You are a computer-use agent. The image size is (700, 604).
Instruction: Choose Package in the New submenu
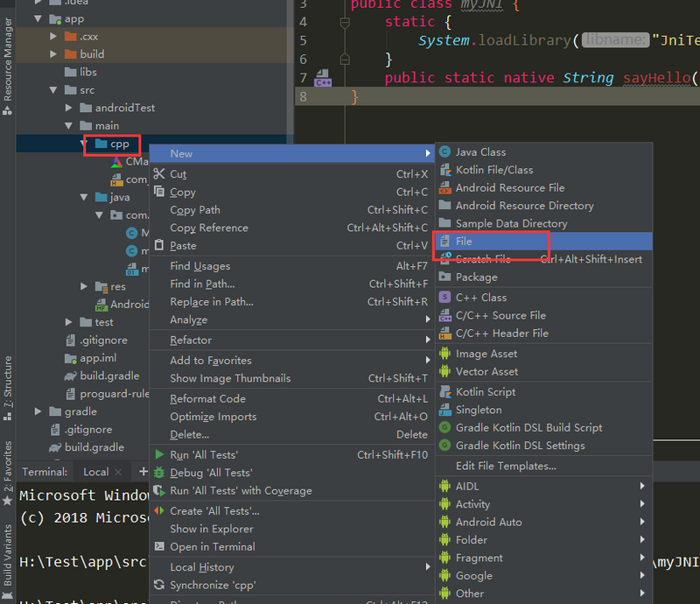(543, 277)
